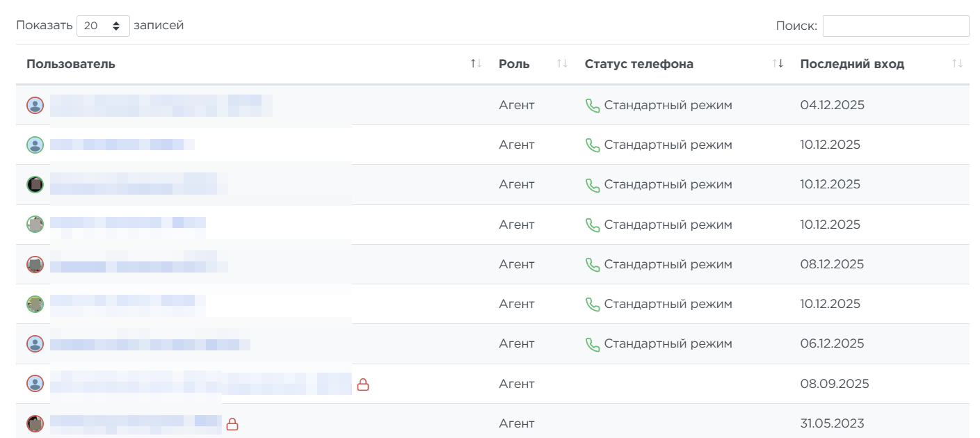The height and width of the screenshot is (438, 980).
Task: Click the red lock icon dated 31.05.2023
Action: click(232, 423)
